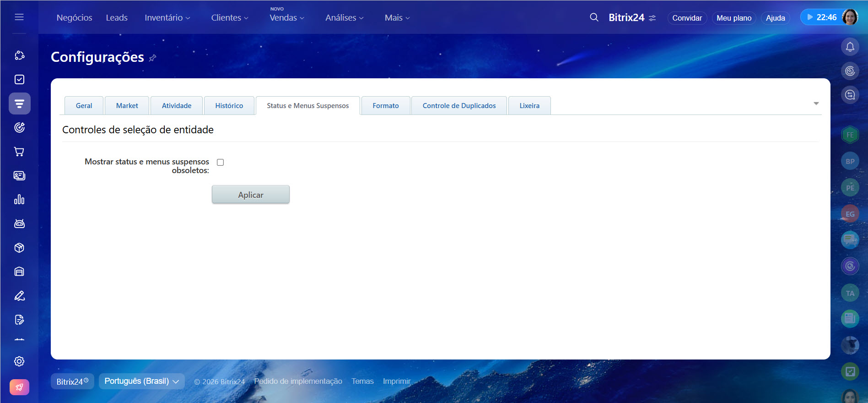
Task: Expand the Inventário dropdown menu
Action: pos(167,18)
